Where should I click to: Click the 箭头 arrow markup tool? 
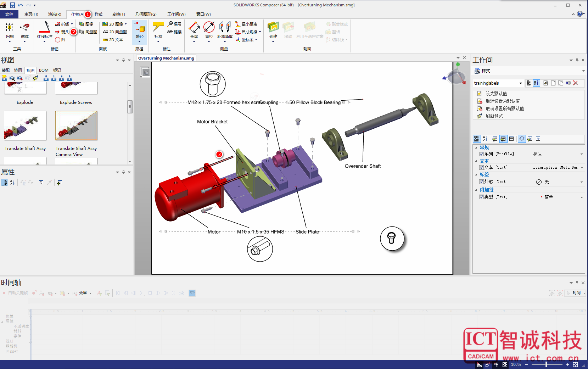pos(62,32)
